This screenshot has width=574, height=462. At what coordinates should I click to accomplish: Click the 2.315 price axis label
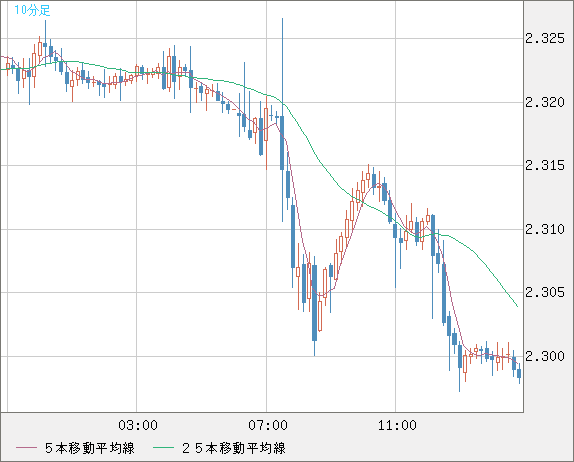[x=545, y=165]
